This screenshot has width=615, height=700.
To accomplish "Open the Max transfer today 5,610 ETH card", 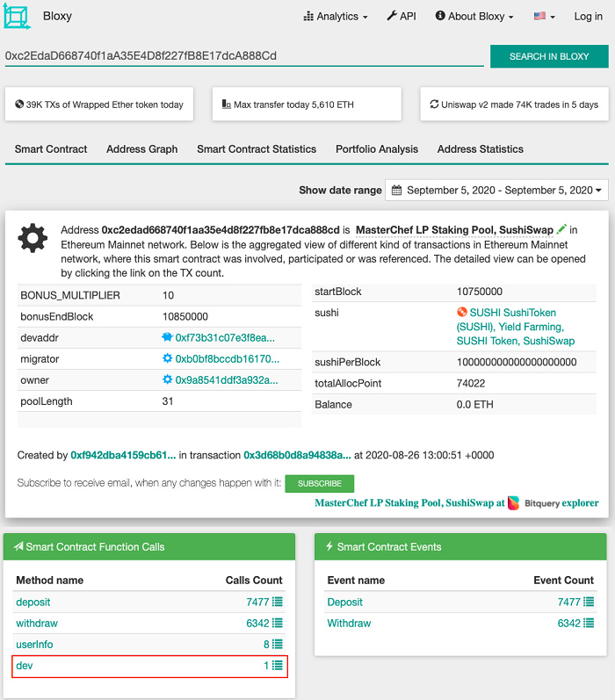I will (x=307, y=104).
